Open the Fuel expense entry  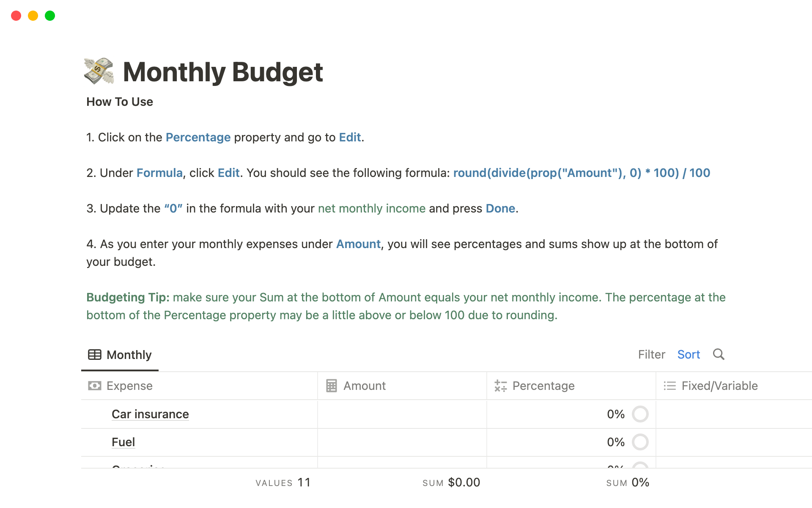point(123,442)
